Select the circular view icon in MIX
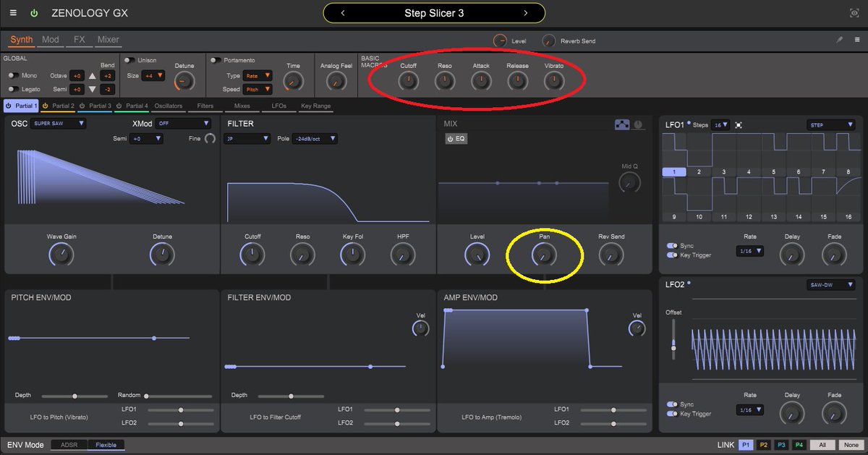The height and width of the screenshot is (455, 868). tap(639, 124)
